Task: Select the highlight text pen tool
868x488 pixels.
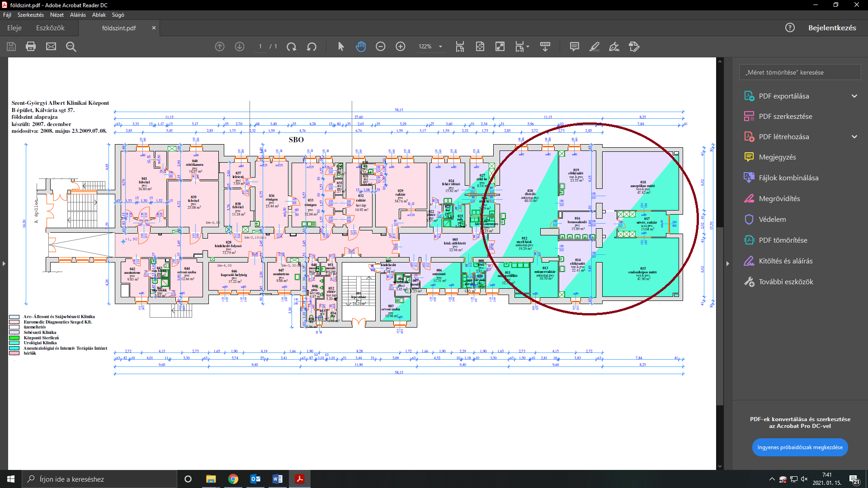Action: coord(594,47)
